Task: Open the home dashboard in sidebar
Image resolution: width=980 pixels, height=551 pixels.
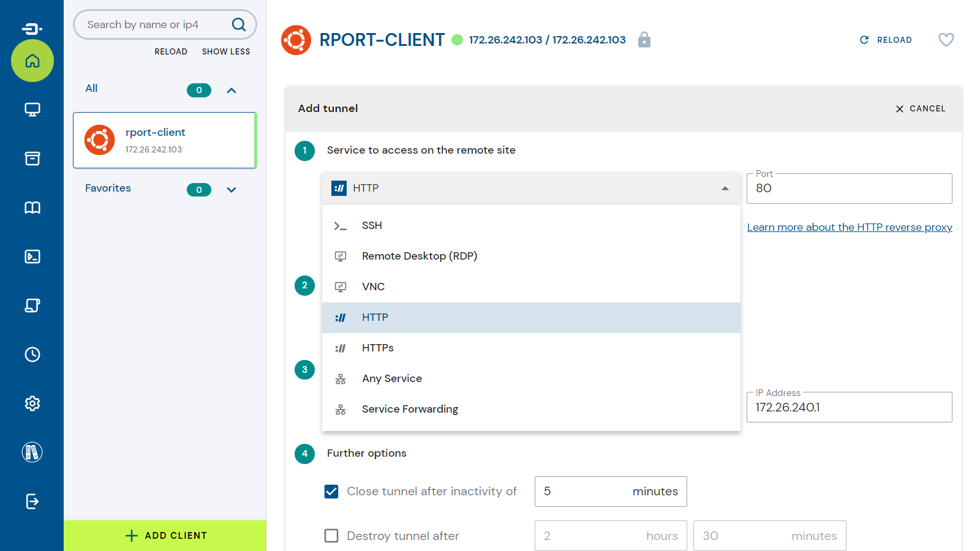Action: point(32,61)
